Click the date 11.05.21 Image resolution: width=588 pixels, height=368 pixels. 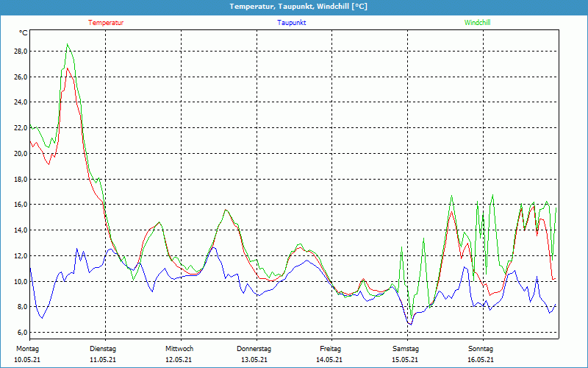click(103, 360)
